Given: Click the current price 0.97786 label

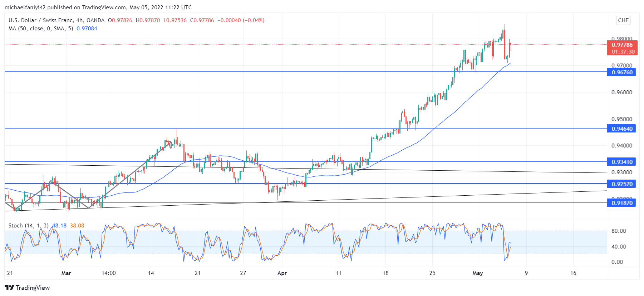Looking at the screenshot, I should click(x=622, y=45).
